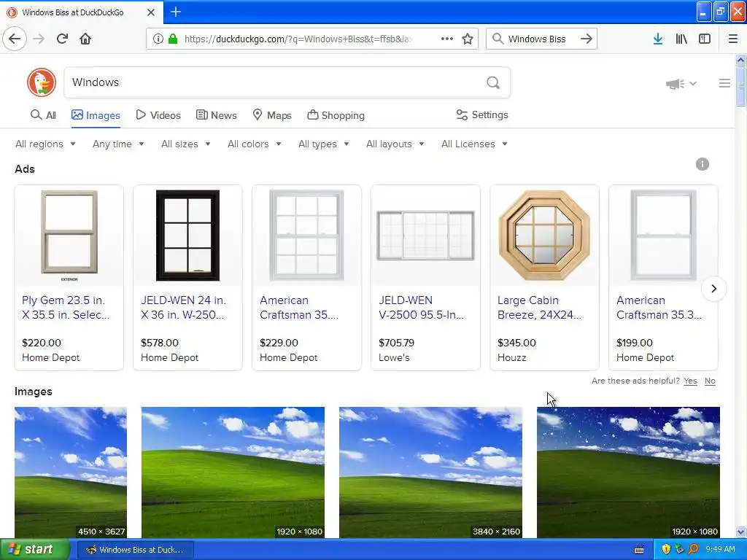Click the black JELD-WEN window ad image
The width and height of the screenshot is (747, 560).
[187, 236]
